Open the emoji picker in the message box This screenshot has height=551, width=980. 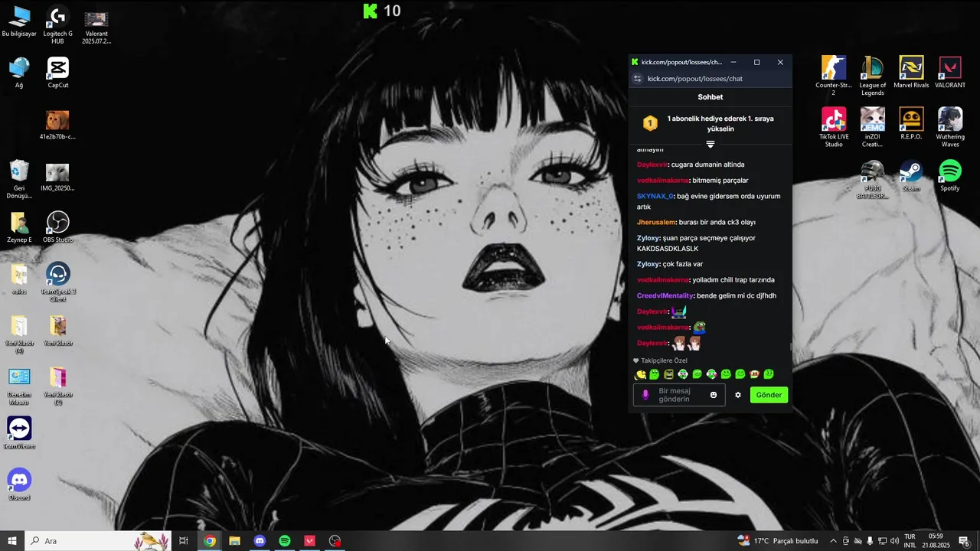(714, 395)
